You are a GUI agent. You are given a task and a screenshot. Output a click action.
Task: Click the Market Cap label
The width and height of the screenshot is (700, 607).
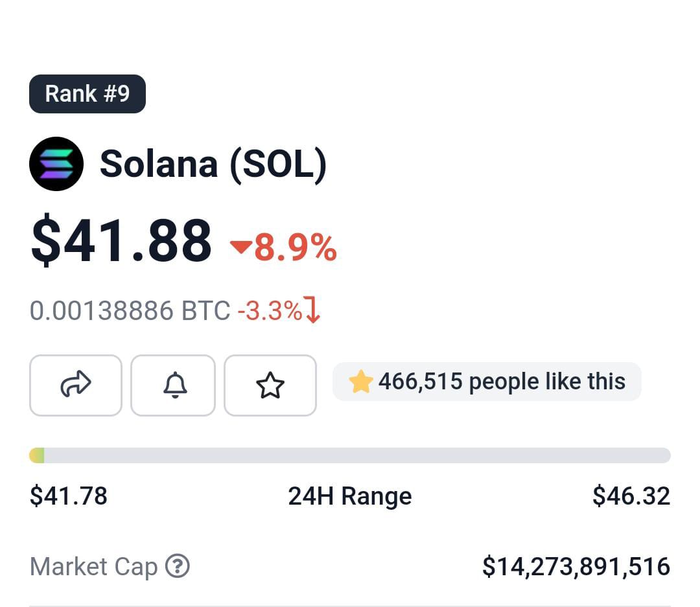click(94, 567)
